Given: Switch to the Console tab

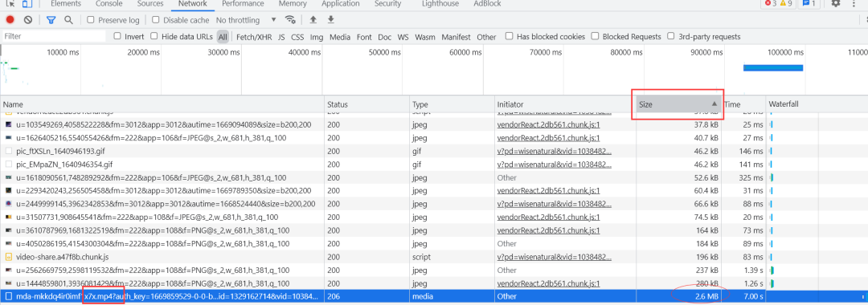Looking at the screenshot, I should click(x=109, y=4).
